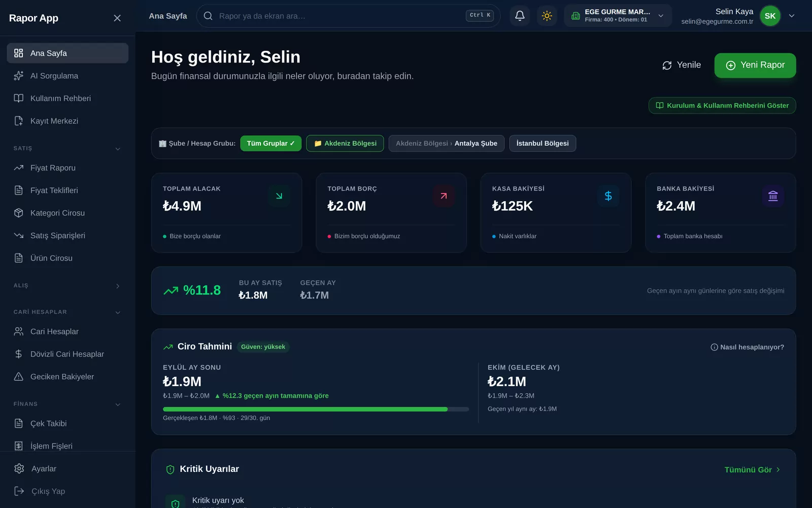This screenshot has height=508, width=812.
Task: Log out via Çıkış Yap
Action: [67, 491]
